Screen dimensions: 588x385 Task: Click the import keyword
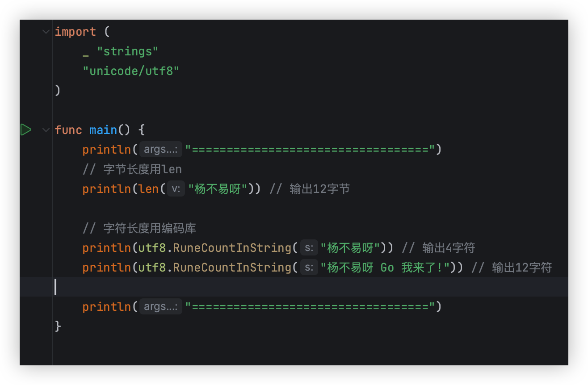[76, 32]
